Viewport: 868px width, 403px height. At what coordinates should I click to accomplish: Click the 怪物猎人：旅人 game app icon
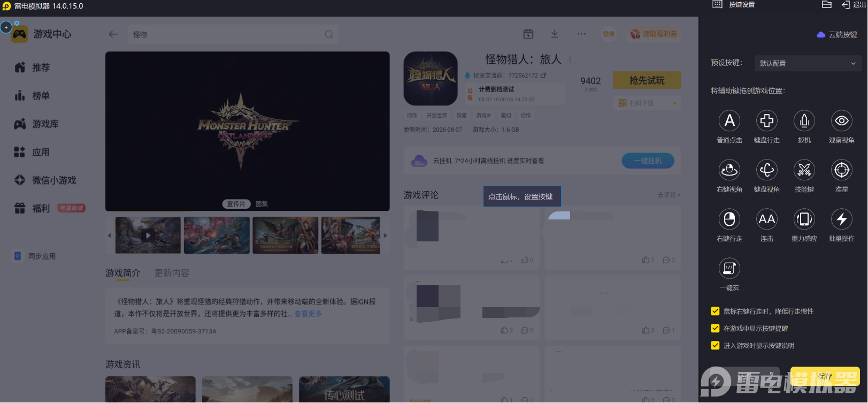point(431,79)
